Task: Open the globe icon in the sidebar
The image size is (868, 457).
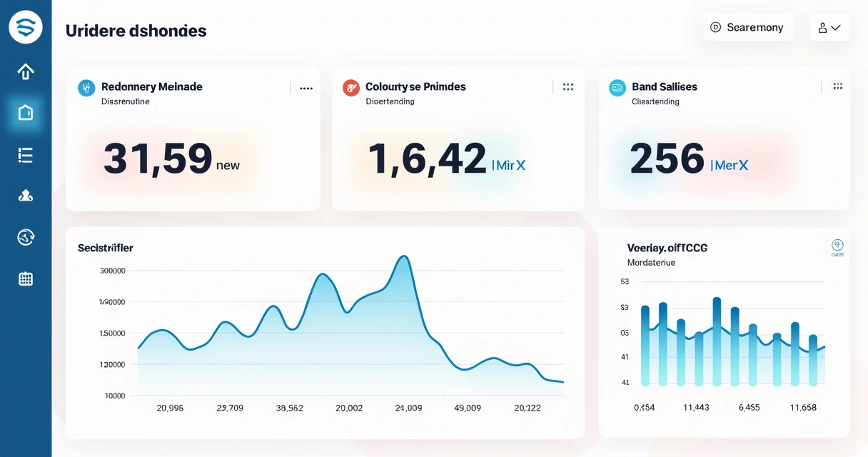Action: pyautogui.click(x=26, y=238)
